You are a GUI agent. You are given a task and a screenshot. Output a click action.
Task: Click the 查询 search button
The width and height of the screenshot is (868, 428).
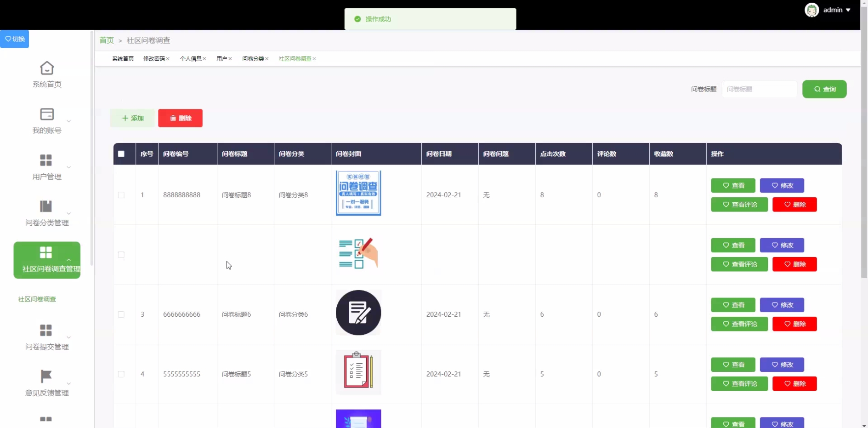(824, 89)
